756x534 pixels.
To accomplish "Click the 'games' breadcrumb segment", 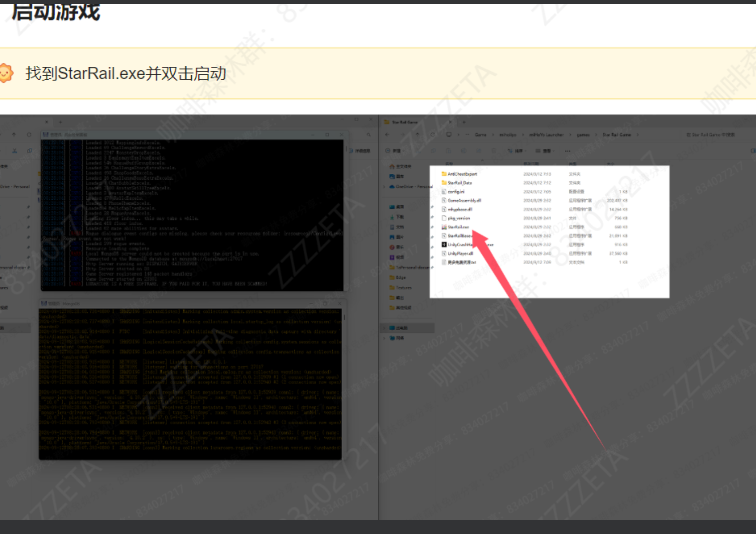I will point(583,134).
